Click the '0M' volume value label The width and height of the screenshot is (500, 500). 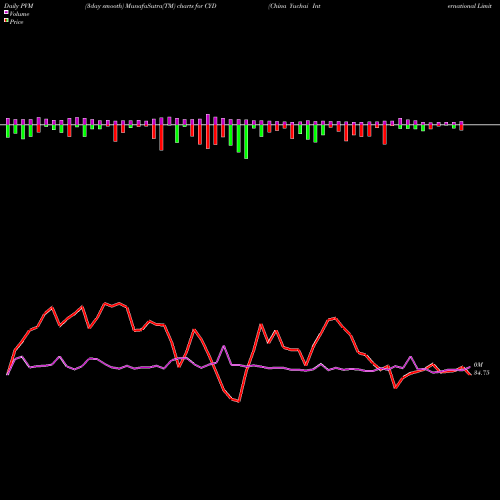[478, 365]
